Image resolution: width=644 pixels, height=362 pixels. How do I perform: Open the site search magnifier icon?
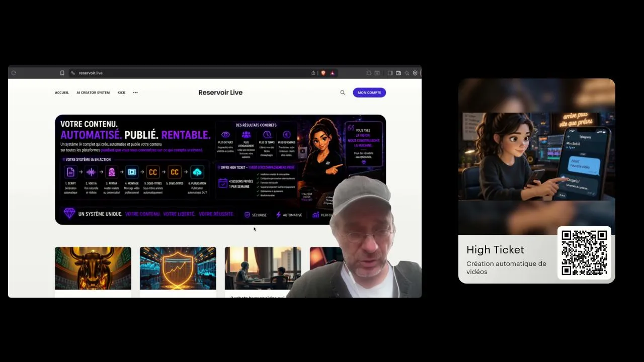[x=343, y=93]
